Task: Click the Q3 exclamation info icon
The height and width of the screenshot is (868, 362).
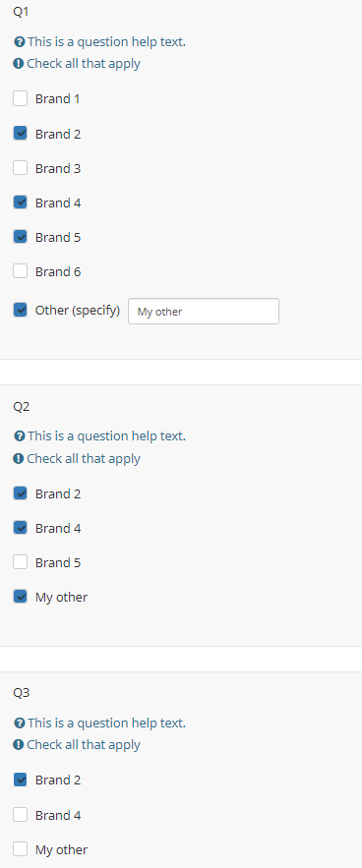Action: click(x=19, y=744)
